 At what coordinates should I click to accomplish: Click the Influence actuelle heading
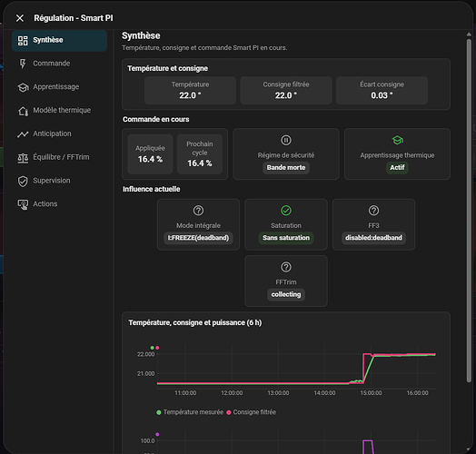(x=151, y=189)
